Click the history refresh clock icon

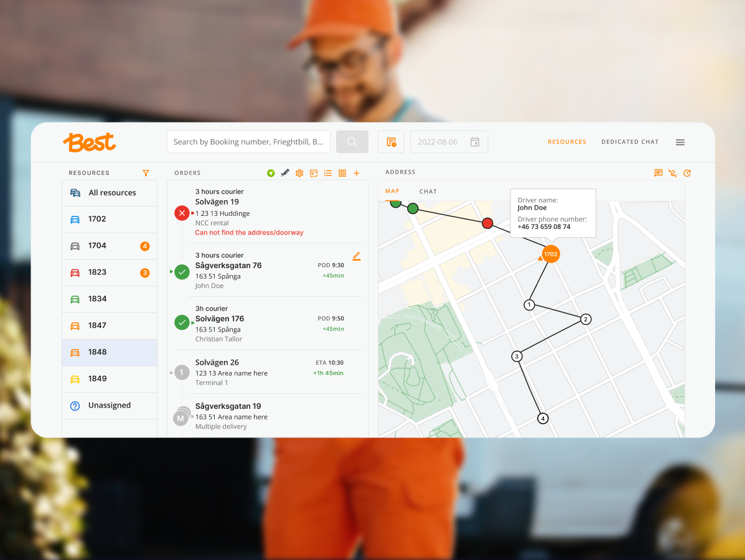click(x=687, y=173)
